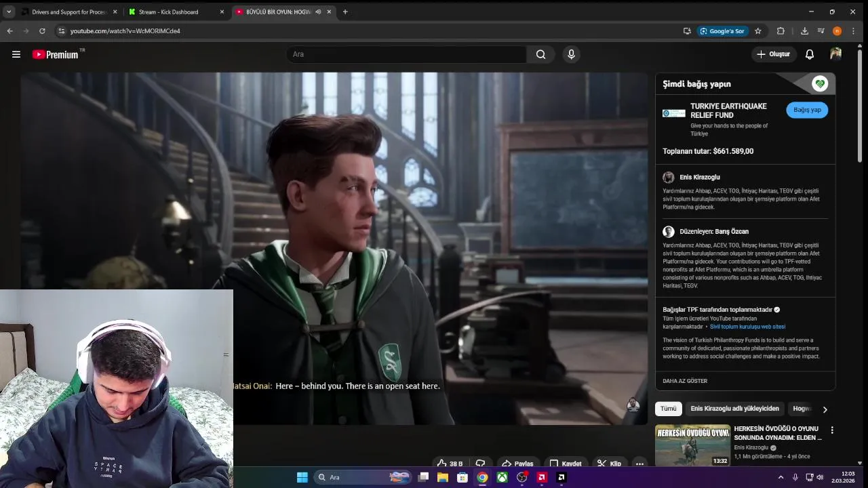Mute the tab via the speaker icon
This screenshot has width=868, height=488.
coord(317,12)
